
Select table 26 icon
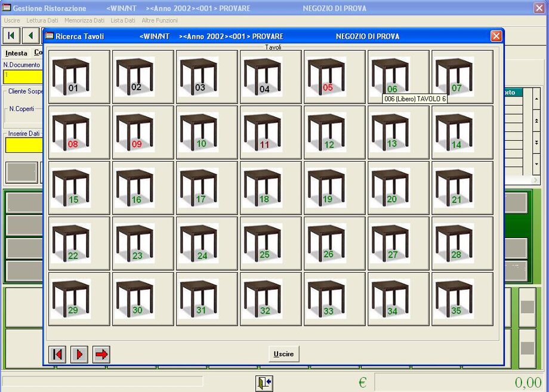click(334, 243)
